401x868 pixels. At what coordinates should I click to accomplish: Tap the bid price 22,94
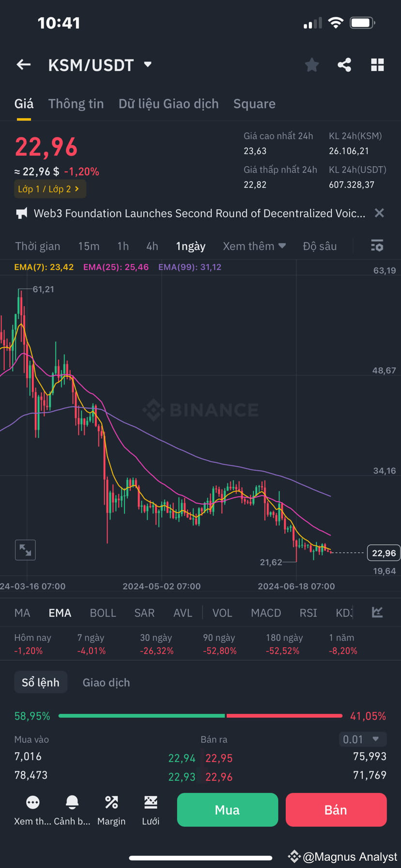point(182,758)
